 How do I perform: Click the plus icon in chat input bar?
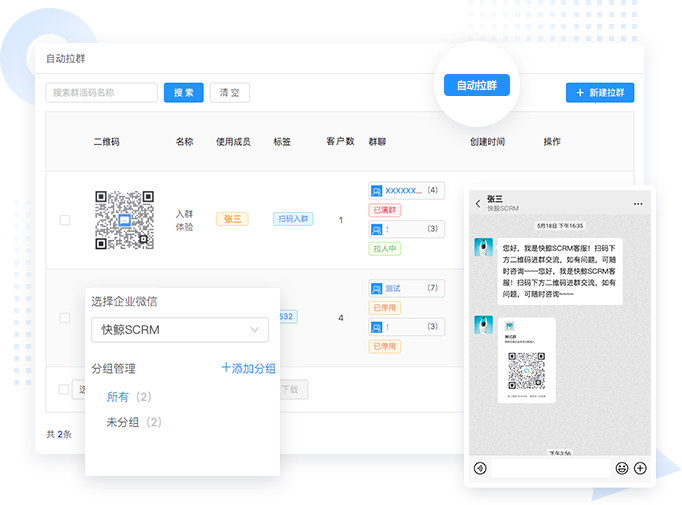pos(640,468)
